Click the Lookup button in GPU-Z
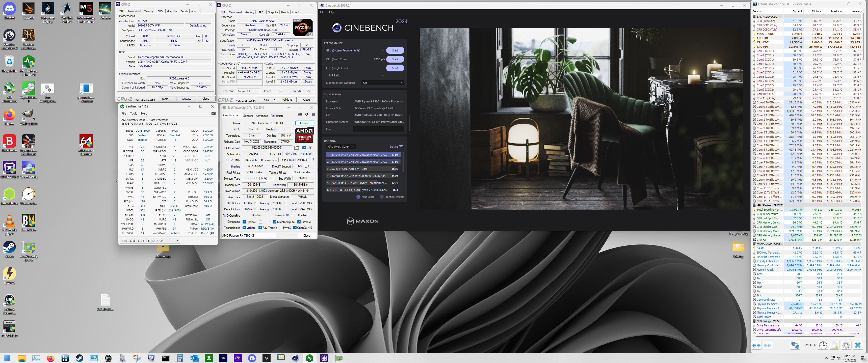This screenshot has height=363, width=868. (x=304, y=123)
